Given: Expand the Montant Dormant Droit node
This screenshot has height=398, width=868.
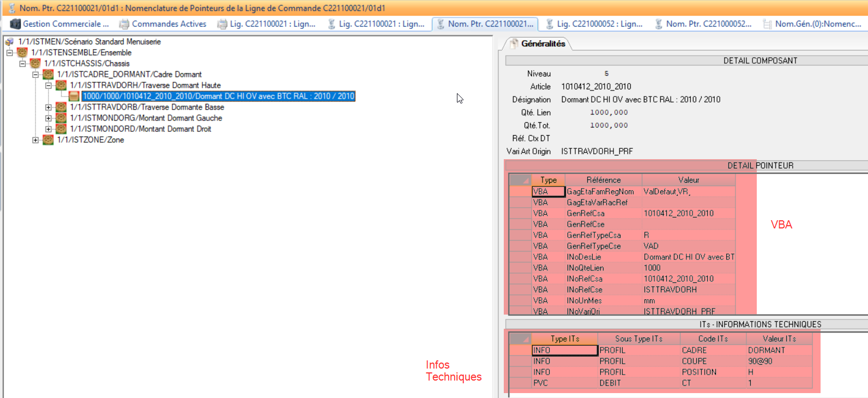Looking at the screenshot, I should pos(49,129).
